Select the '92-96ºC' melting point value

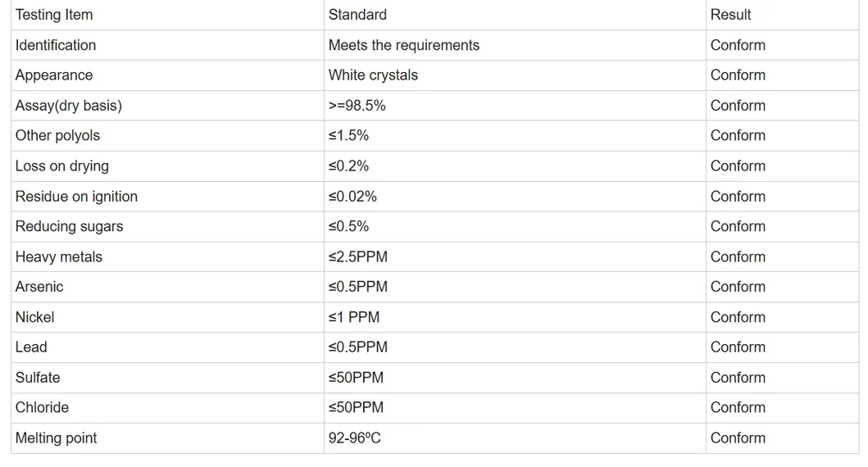coord(355,438)
